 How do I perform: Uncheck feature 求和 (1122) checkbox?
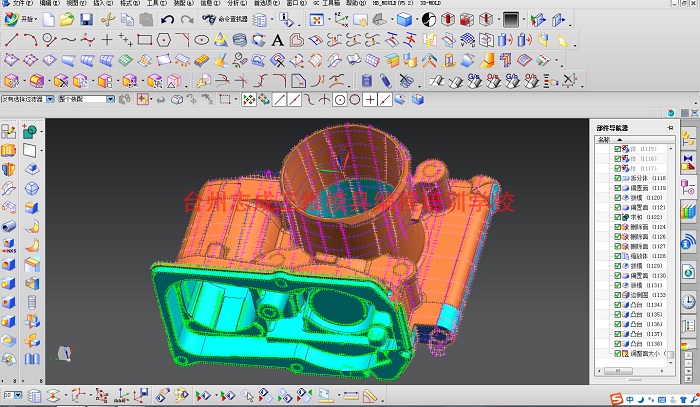pyautogui.click(x=617, y=217)
